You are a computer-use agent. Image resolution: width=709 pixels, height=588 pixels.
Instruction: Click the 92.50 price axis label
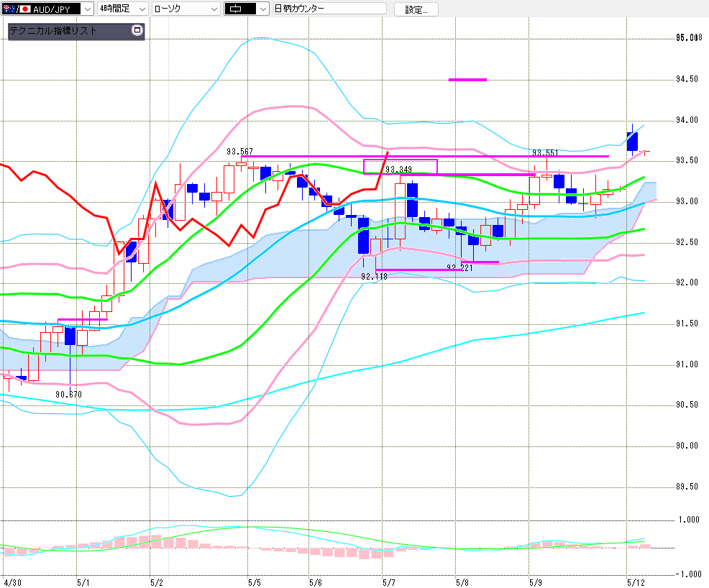point(687,242)
